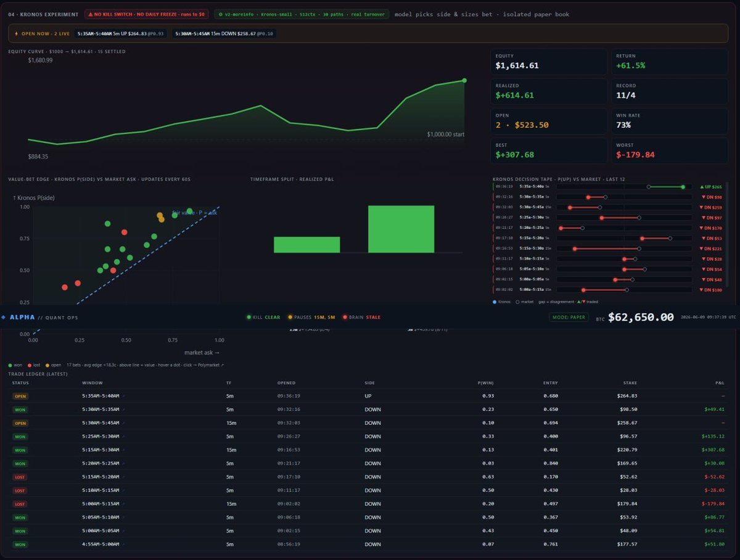Click the '$1,000.00 start' label on the equity chart
740x560 pixels.
click(446, 134)
